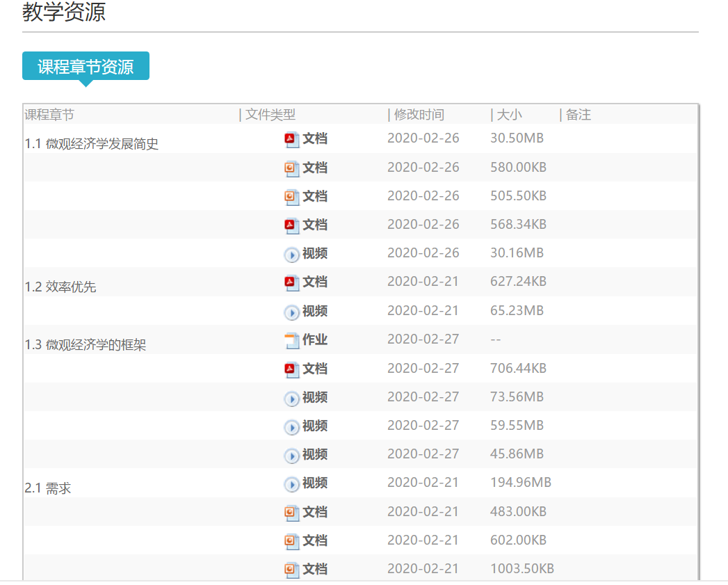Open the 文档 link in the 1003.50KB row
Viewport: 728px width, 585px height.
pos(315,569)
